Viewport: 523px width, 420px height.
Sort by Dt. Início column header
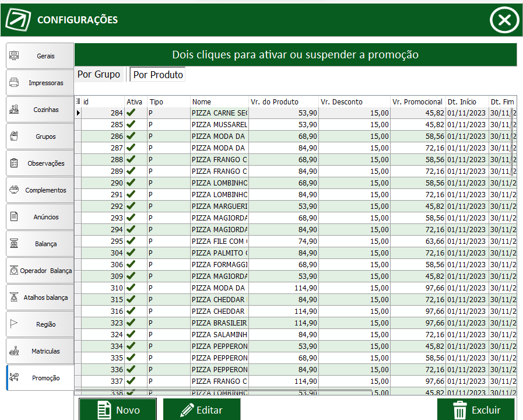point(467,101)
